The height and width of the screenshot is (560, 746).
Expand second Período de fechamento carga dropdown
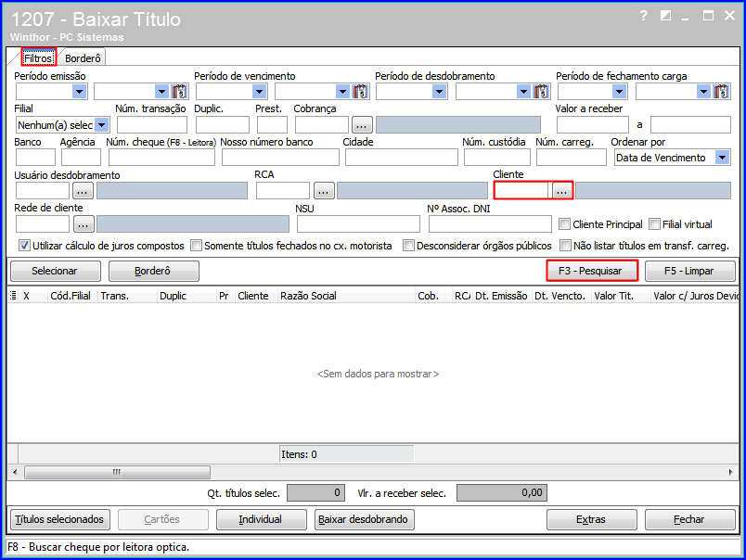(703, 91)
